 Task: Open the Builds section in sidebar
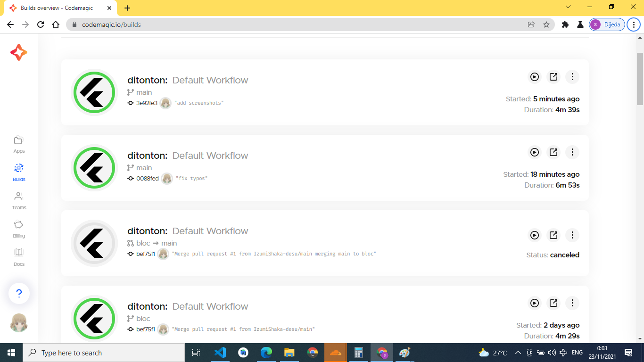(x=19, y=173)
